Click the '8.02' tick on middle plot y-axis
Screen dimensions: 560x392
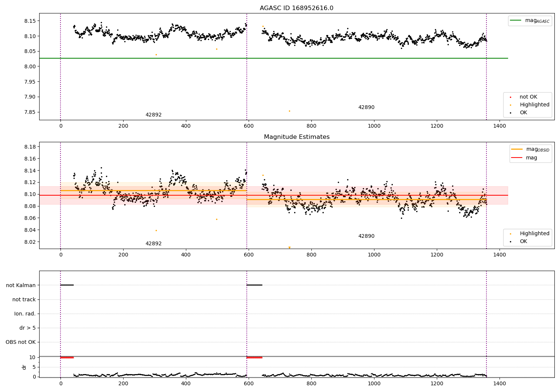[30, 242]
